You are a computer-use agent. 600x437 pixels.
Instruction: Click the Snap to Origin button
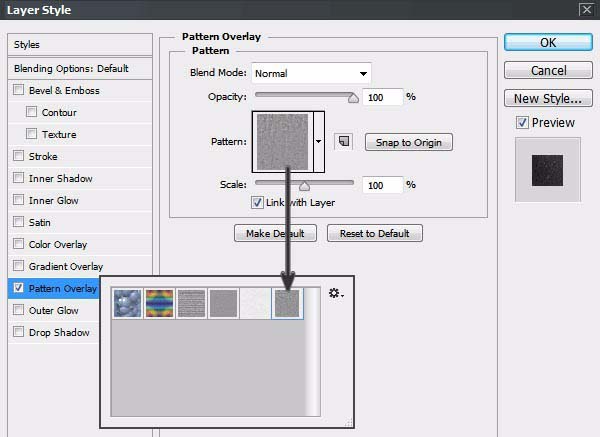409,142
